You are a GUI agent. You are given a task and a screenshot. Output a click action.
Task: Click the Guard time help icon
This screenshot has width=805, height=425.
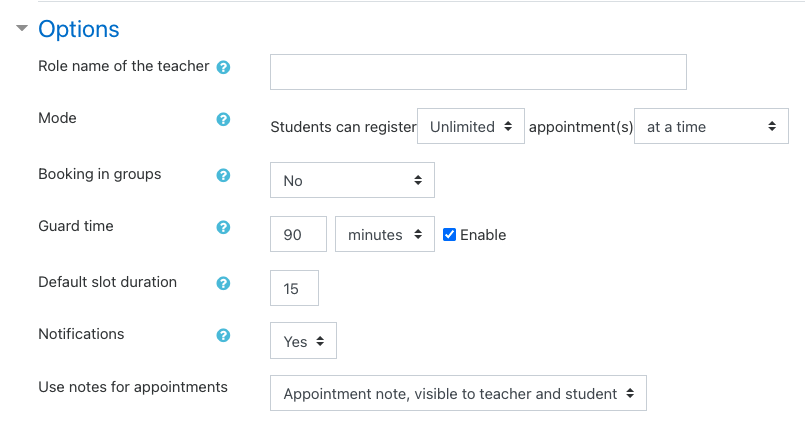[x=223, y=227]
